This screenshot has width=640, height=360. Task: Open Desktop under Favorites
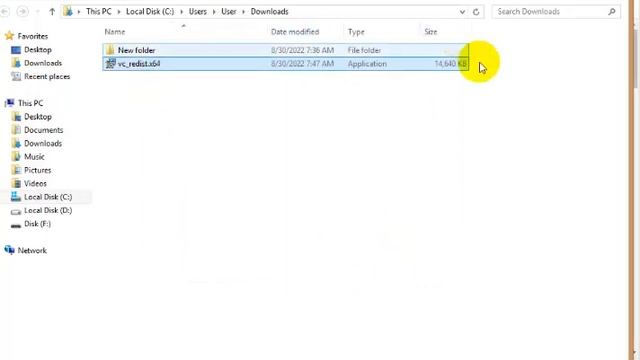(38, 50)
